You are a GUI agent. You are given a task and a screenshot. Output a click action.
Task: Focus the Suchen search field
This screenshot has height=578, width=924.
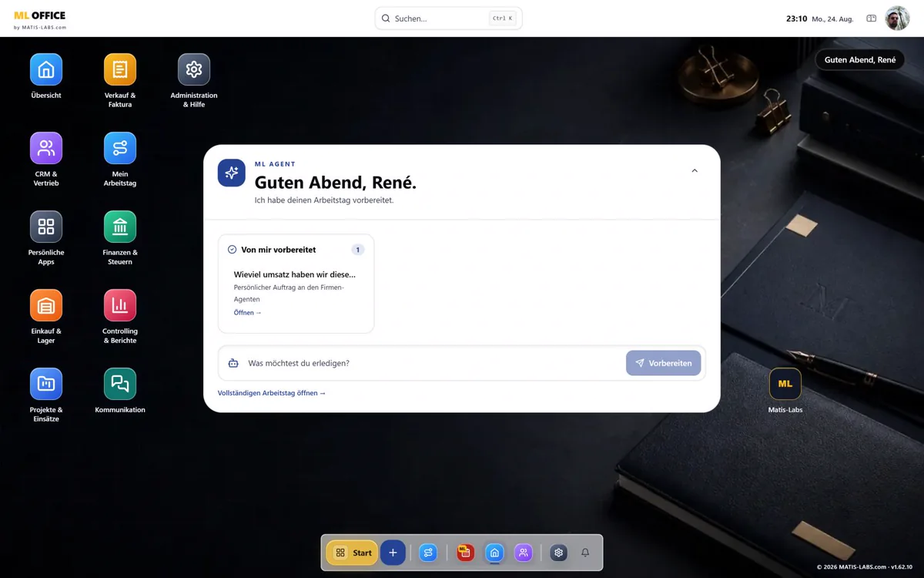pyautogui.click(x=449, y=18)
